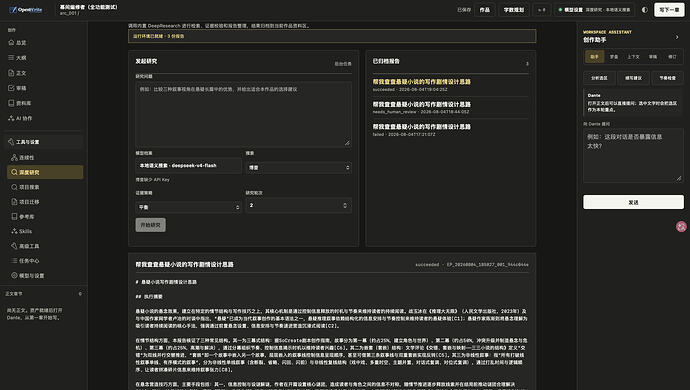
Task: Open the 大纲 outline icon in sidebar
Action: click(11, 58)
